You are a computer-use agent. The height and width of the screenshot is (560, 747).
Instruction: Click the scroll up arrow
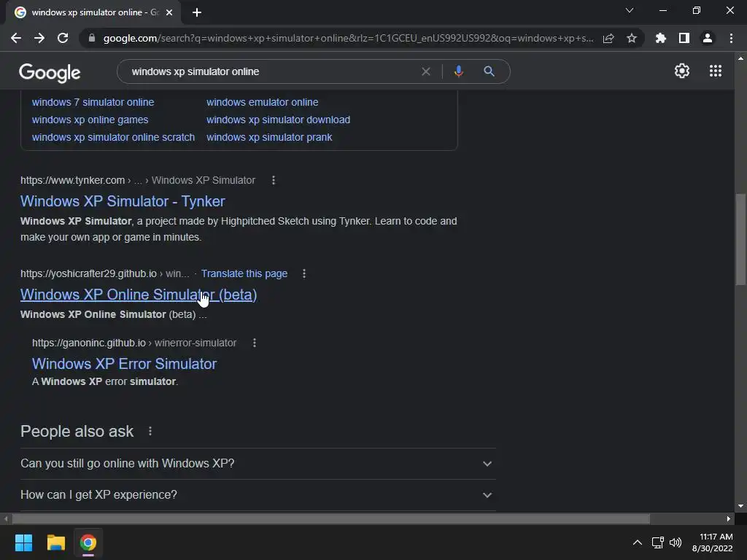[740, 58]
